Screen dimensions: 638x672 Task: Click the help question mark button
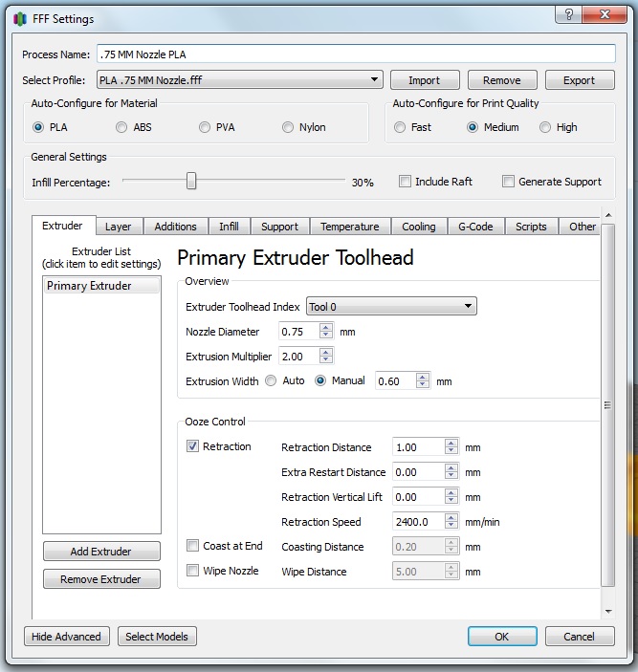568,14
